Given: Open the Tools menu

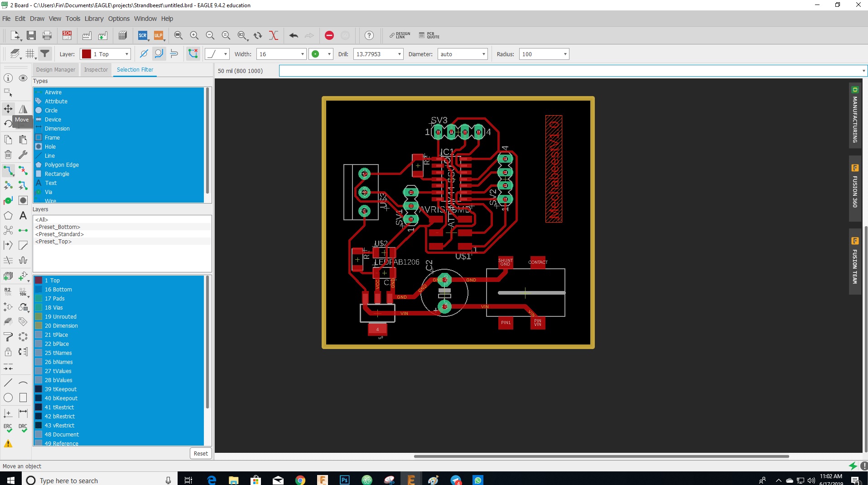Looking at the screenshot, I should click(x=72, y=19).
